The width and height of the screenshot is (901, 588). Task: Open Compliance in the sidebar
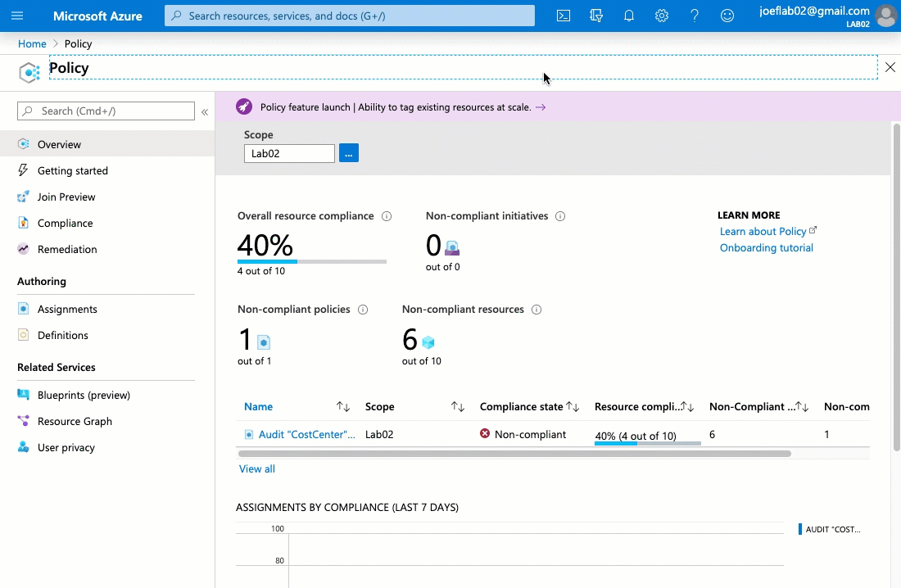click(x=65, y=223)
